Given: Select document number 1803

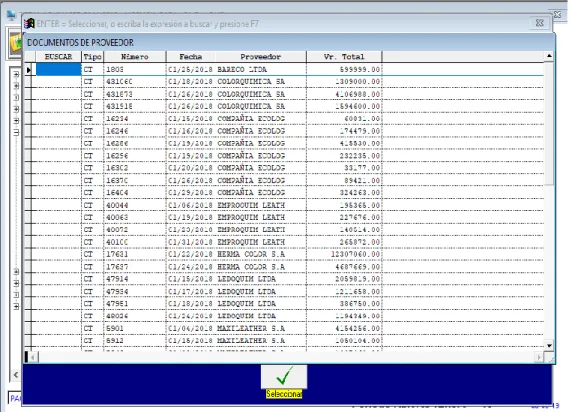Looking at the screenshot, I should point(115,69).
